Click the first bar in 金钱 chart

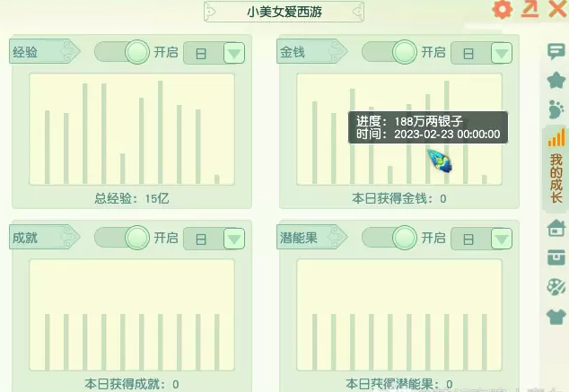click(315, 143)
